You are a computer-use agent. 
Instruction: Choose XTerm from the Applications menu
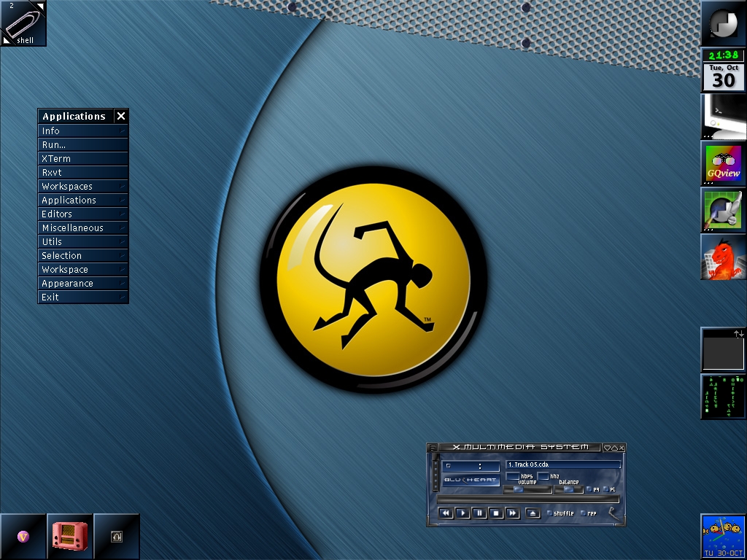(x=83, y=158)
